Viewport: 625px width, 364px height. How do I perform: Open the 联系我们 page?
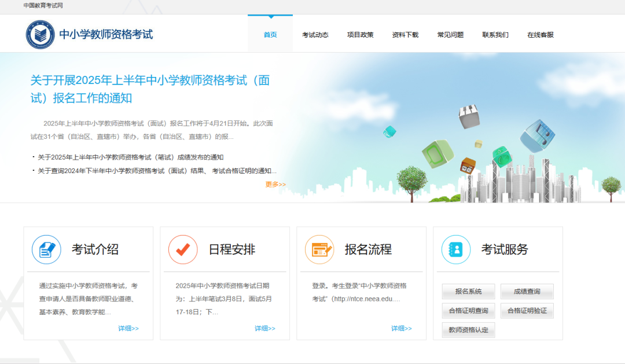click(x=495, y=34)
